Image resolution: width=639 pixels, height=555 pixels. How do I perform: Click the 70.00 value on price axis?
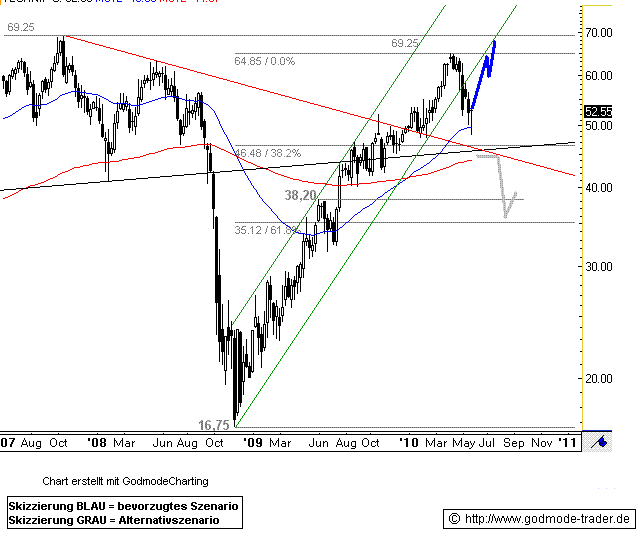[x=598, y=32]
